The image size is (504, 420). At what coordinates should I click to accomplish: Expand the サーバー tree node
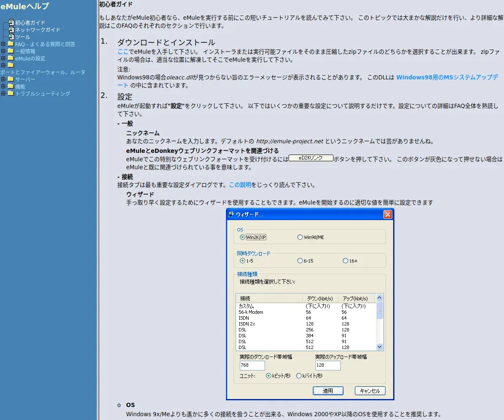3,79
